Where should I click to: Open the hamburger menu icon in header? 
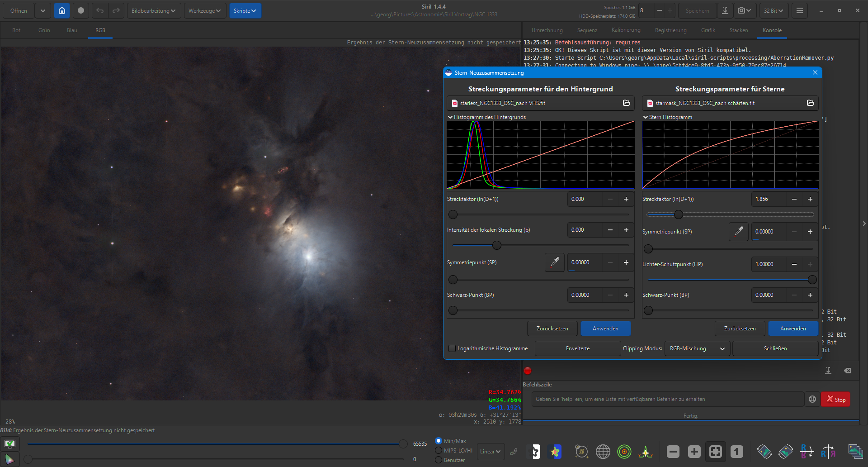pyautogui.click(x=800, y=10)
